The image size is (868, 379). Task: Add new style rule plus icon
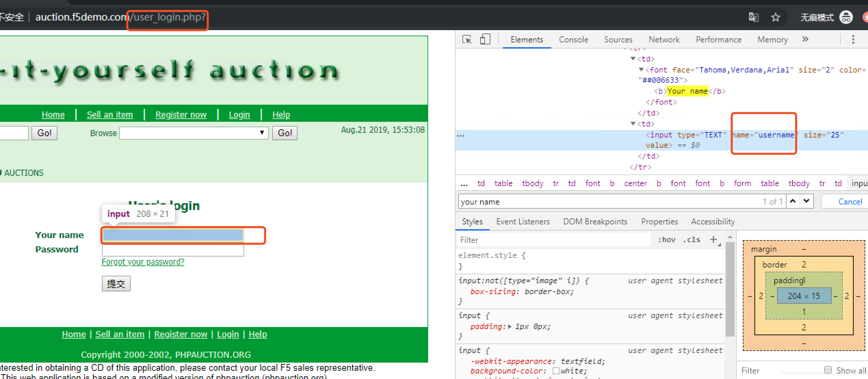713,239
